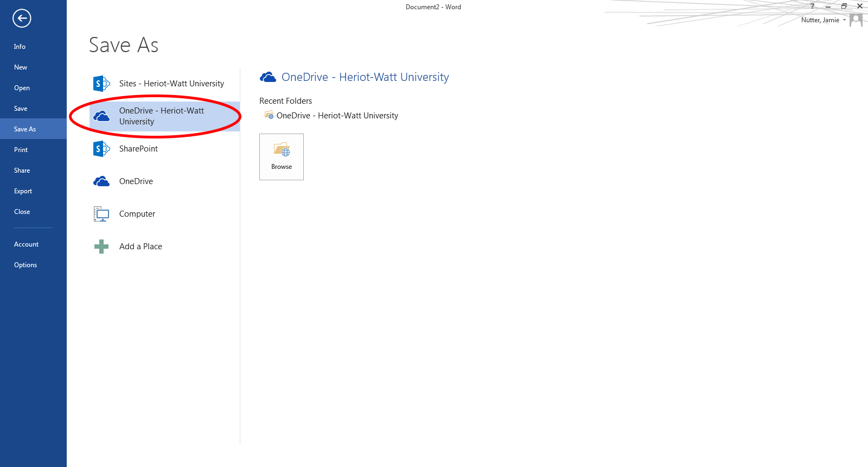868x467 pixels.
Task: Select the personal OneDrive location
Action: coord(164,181)
